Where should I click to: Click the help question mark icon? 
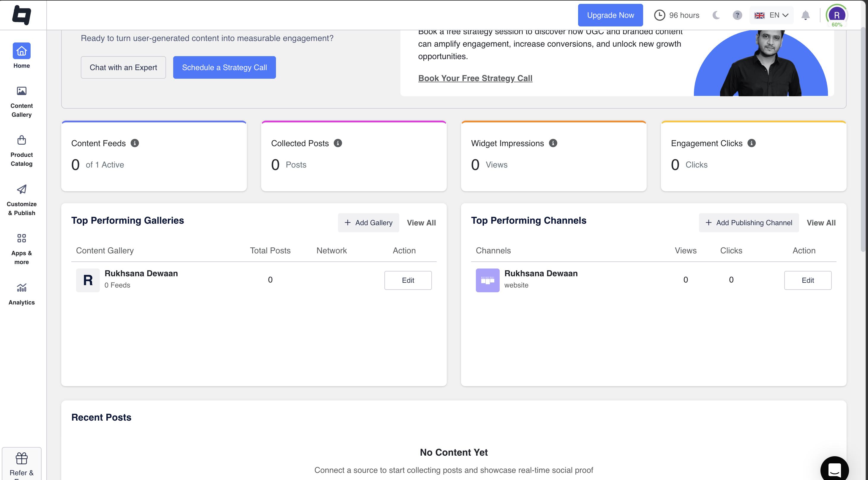(737, 15)
